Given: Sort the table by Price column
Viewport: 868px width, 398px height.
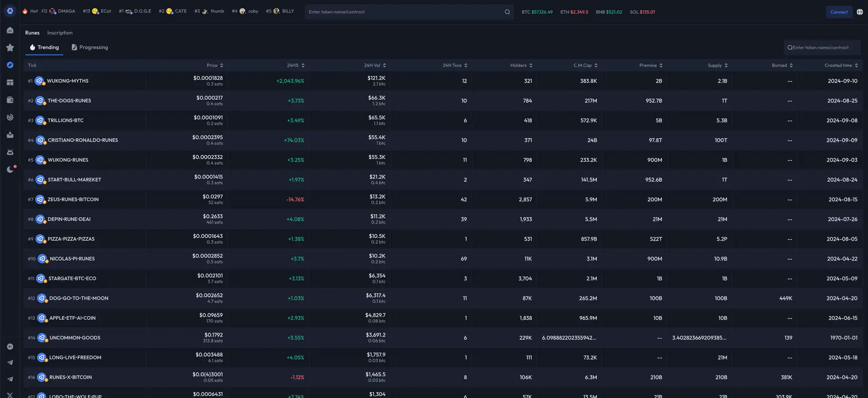Looking at the screenshot, I should [x=215, y=66].
